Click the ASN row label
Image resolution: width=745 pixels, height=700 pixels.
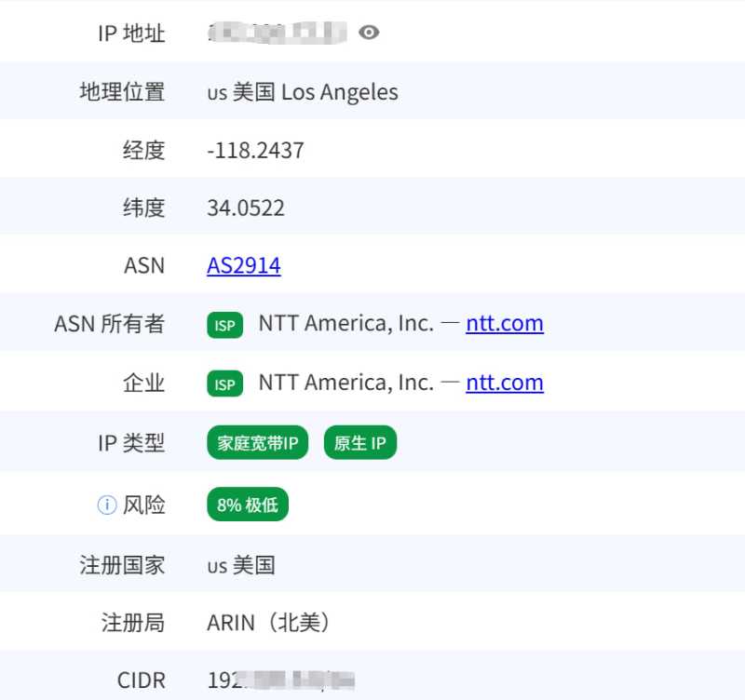pyautogui.click(x=144, y=265)
